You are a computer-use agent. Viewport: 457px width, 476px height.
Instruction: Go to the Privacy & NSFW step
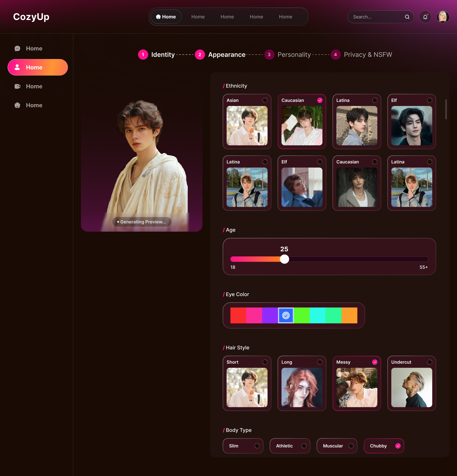(368, 55)
